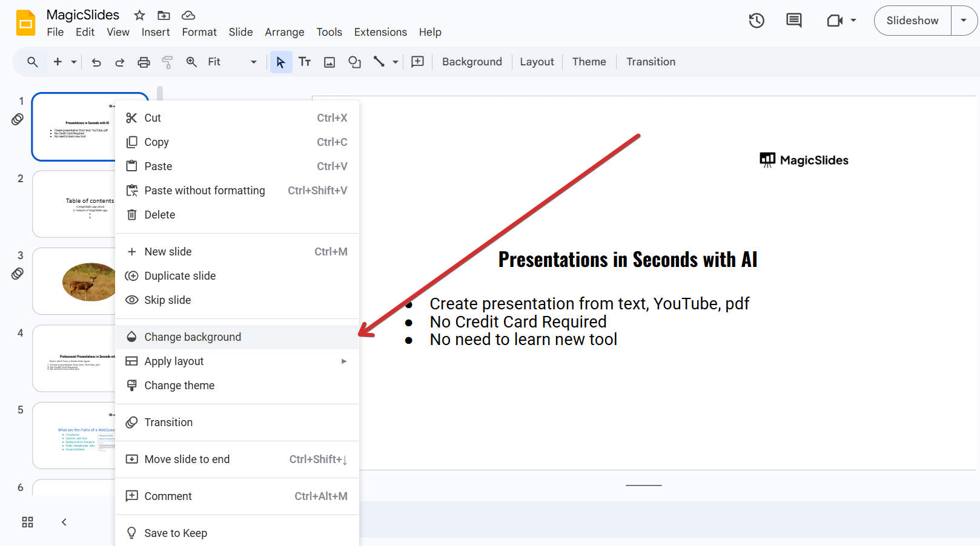
Task: Select Change background
Action: point(237,337)
